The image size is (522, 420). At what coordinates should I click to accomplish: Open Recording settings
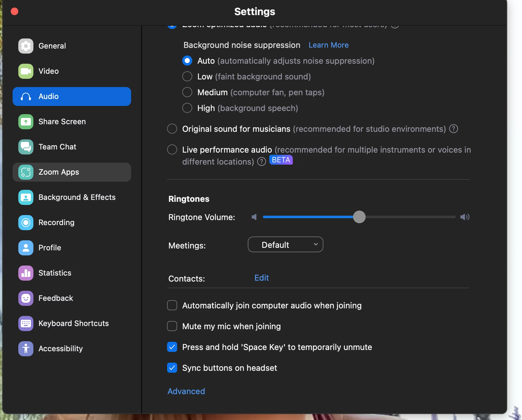[x=72, y=223]
